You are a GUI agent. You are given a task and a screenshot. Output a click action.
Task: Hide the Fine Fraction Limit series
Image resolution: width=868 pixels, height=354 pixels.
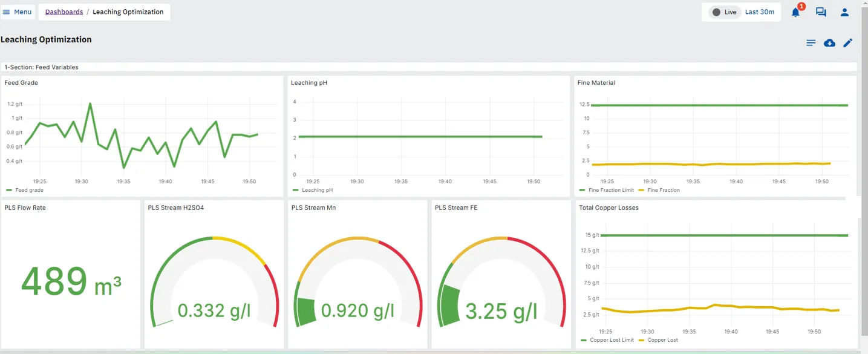click(x=611, y=190)
